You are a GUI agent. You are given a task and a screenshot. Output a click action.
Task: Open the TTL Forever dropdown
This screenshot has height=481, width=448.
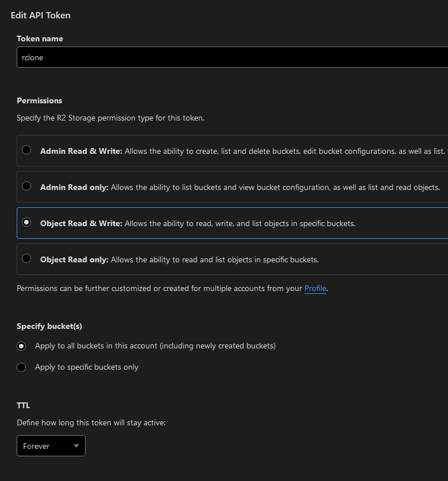51,446
